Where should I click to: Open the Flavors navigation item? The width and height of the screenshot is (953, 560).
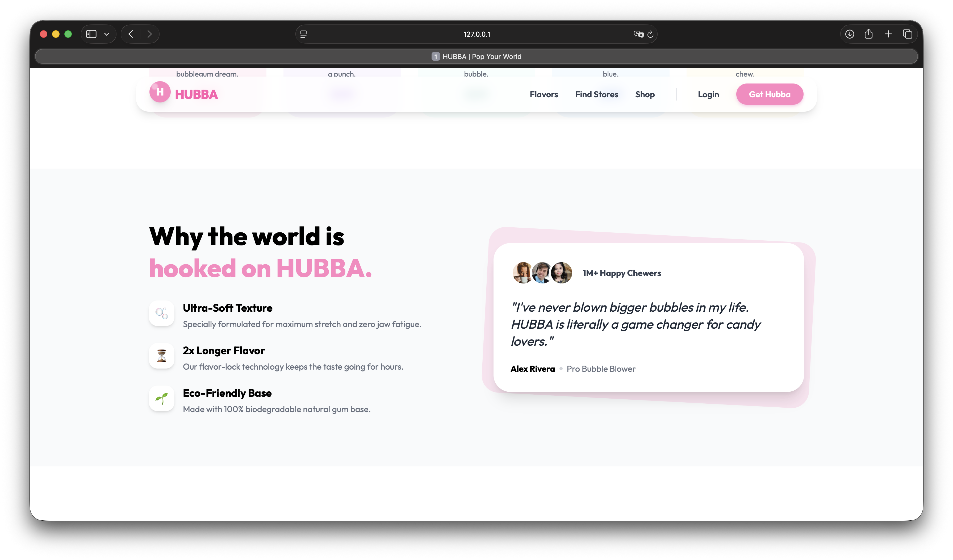click(x=544, y=94)
